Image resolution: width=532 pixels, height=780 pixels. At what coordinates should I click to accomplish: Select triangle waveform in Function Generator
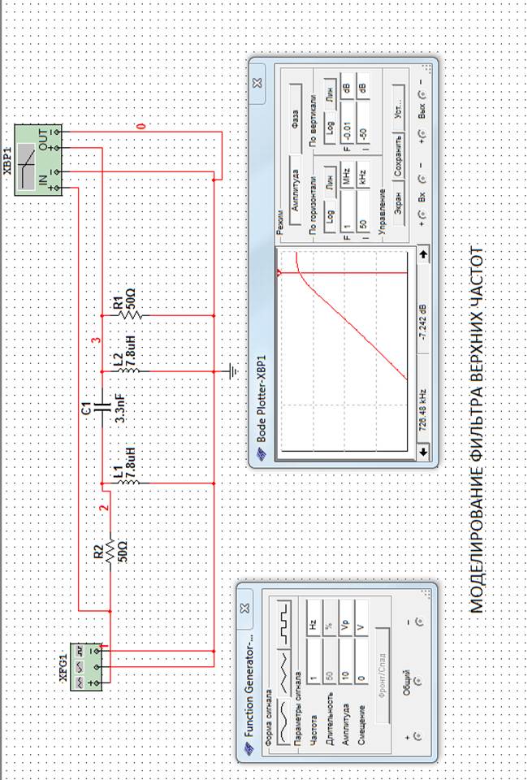tap(284, 672)
